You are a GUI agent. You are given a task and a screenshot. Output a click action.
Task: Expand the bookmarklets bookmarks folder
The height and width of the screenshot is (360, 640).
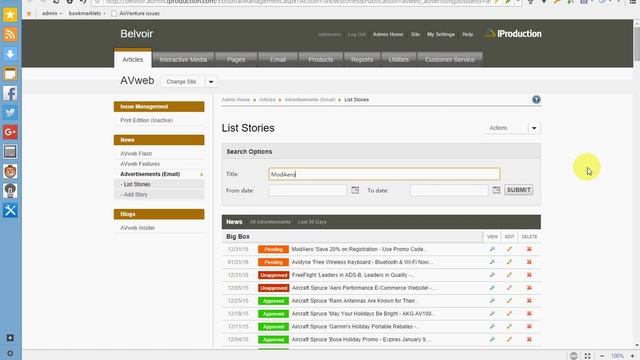point(87,13)
